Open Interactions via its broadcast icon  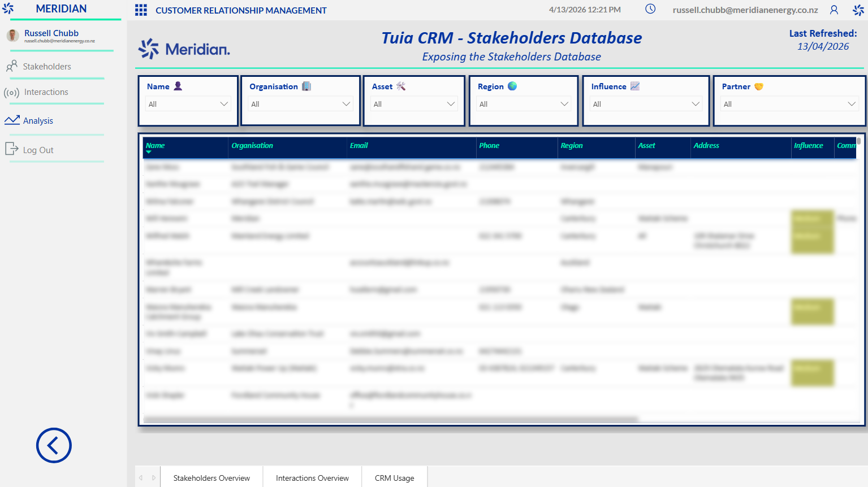pos(12,92)
